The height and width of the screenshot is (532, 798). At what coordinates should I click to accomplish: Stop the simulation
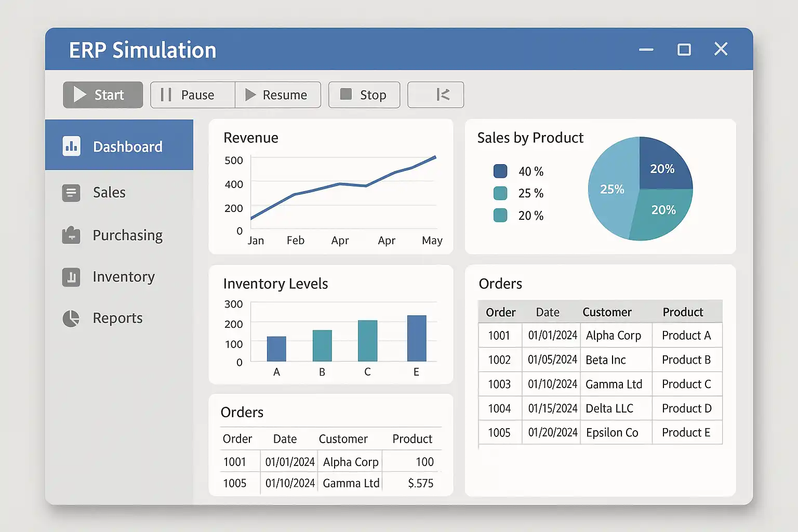click(x=364, y=95)
